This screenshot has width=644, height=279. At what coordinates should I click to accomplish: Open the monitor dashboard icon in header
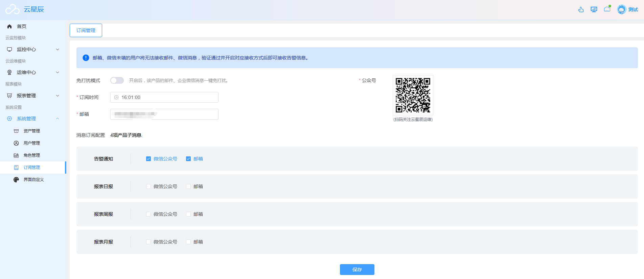coord(594,9)
